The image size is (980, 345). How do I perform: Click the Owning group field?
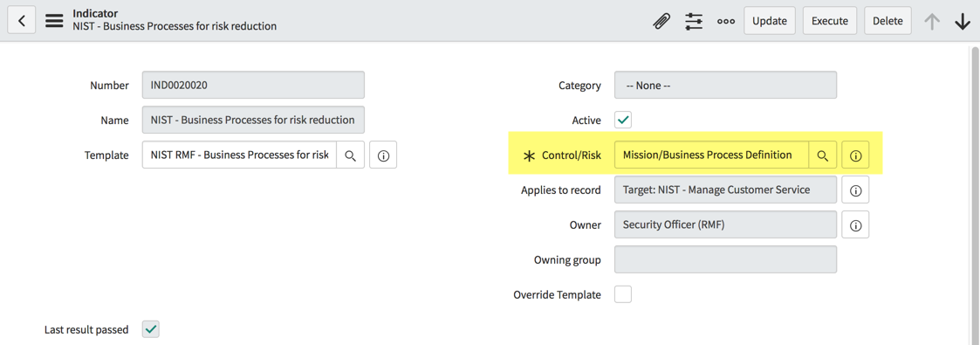point(726,259)
